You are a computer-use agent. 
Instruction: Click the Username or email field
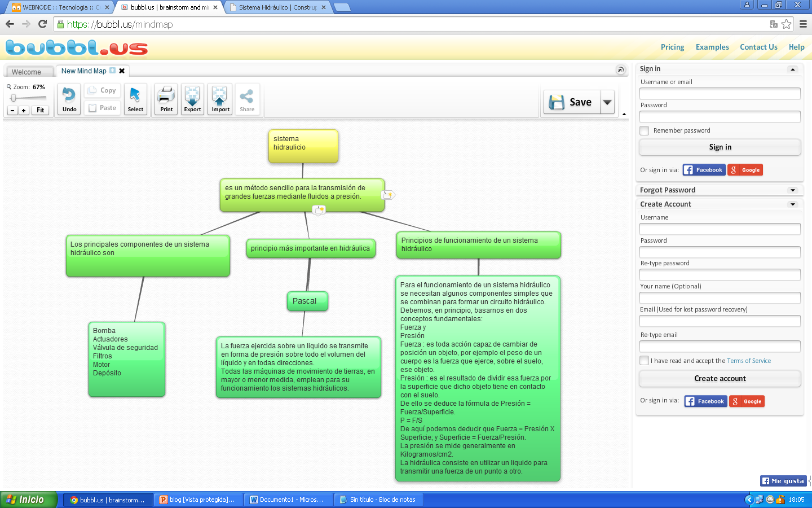[720, 94]
